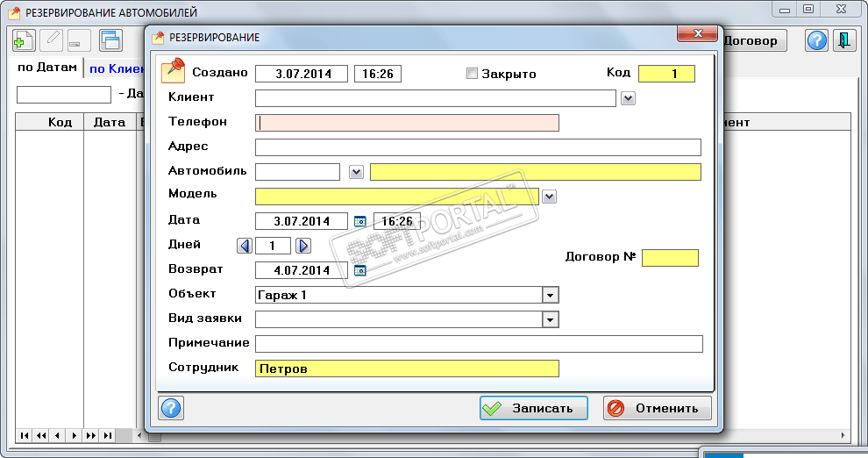The width and height of the screenshot is (868, 458).
Task: Click the Дата time field 16:26
Action: [x=397, y=221]
